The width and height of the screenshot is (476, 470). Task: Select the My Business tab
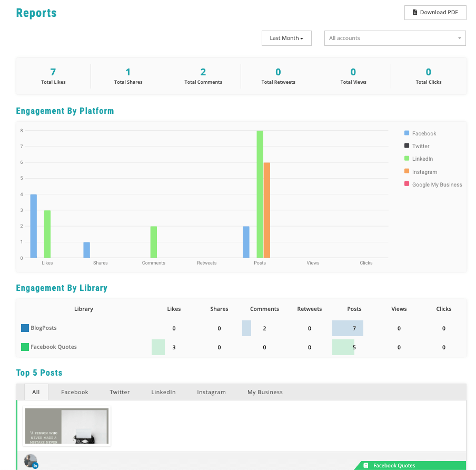[265, 392]
